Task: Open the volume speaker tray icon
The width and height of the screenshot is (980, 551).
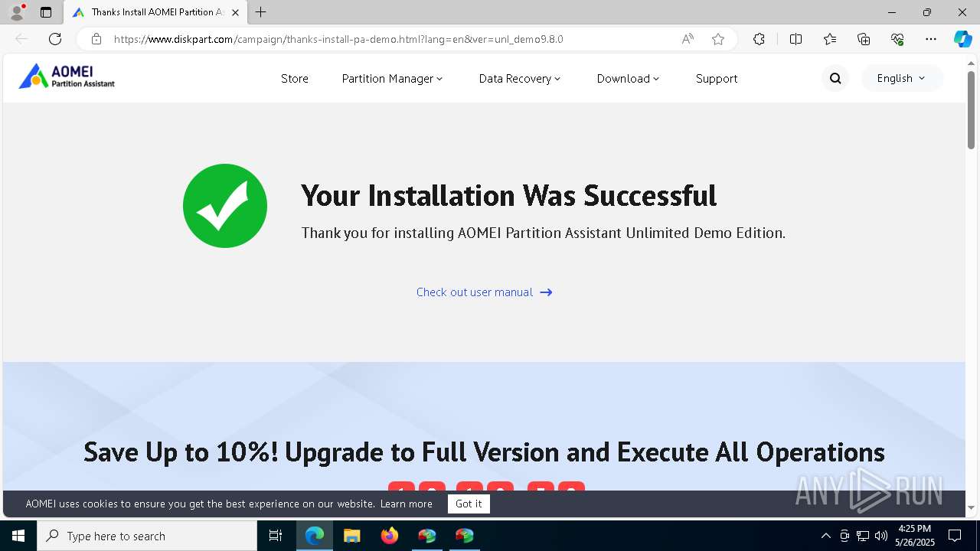Action: 881,536
